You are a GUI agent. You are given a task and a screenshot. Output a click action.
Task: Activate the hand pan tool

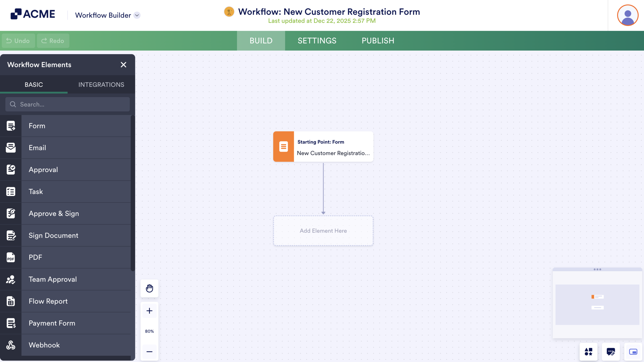pyautogui.click(x=149, y=288)
